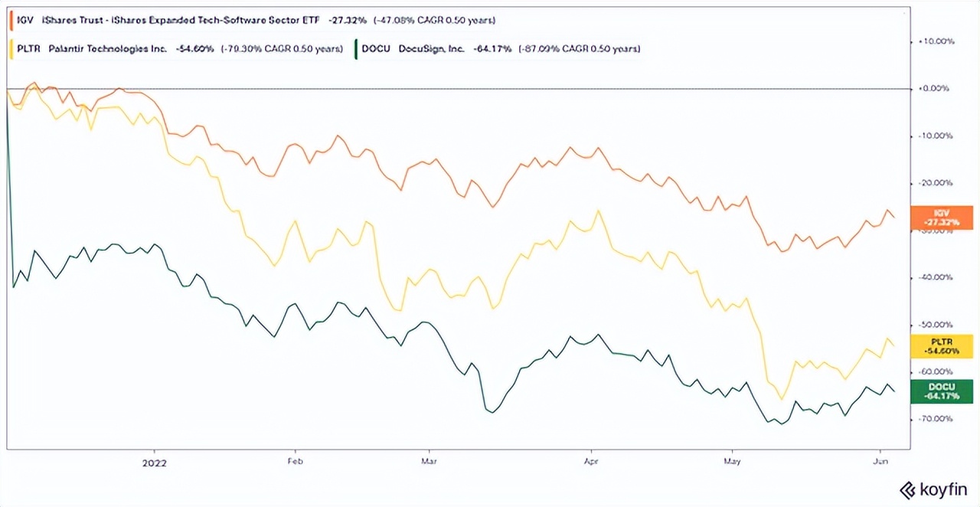Select the IGV ticker in the legend

coord(23,20)
